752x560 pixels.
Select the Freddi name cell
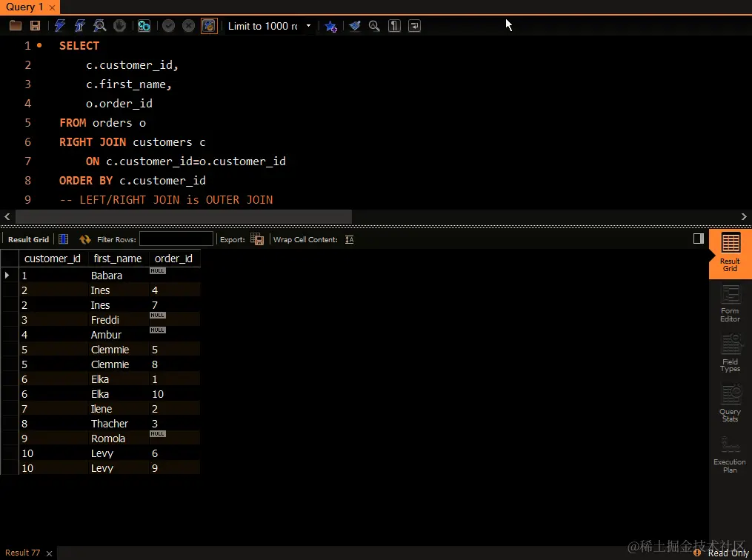pos(119,320)
